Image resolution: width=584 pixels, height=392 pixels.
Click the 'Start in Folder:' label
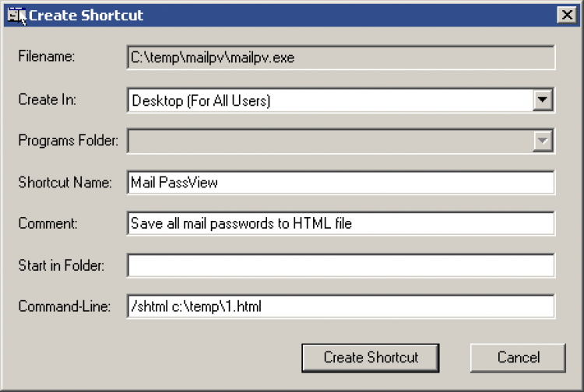62,265
